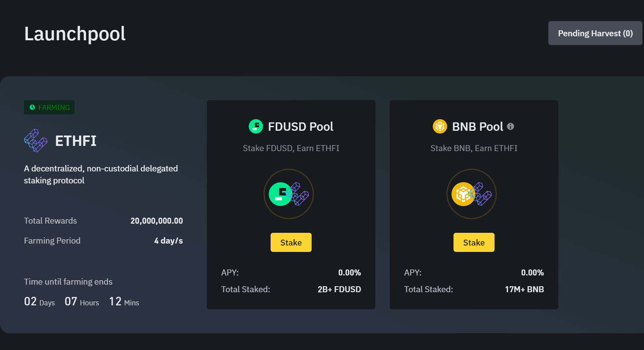Switch to the FDUSD Pool card
This screenshot has width=644, height=350.
tap(291, 204)
